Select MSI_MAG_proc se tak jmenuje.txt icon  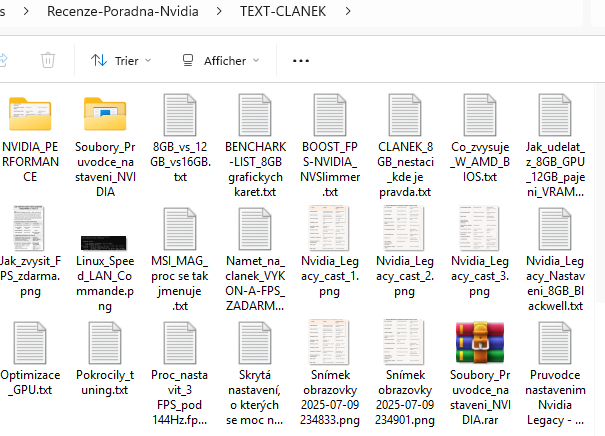coord(180,229)
